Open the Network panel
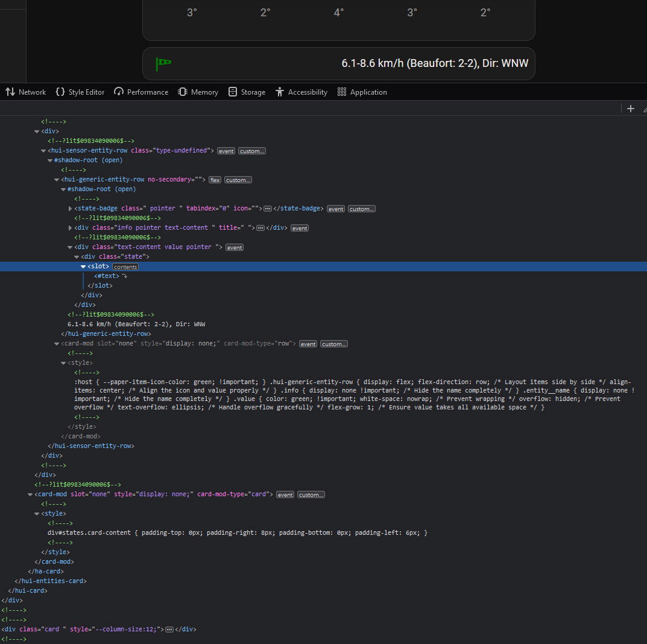 (x=25, y=92)
